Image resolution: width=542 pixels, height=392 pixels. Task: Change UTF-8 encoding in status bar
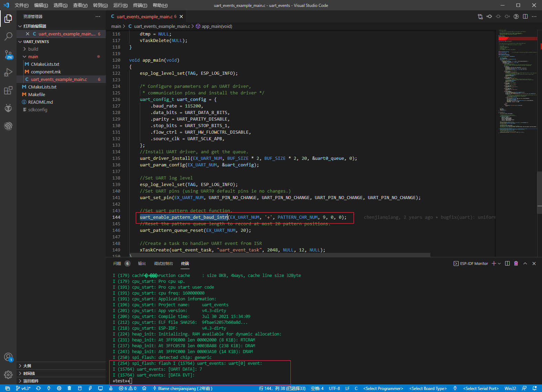click(x=334, y=388)
